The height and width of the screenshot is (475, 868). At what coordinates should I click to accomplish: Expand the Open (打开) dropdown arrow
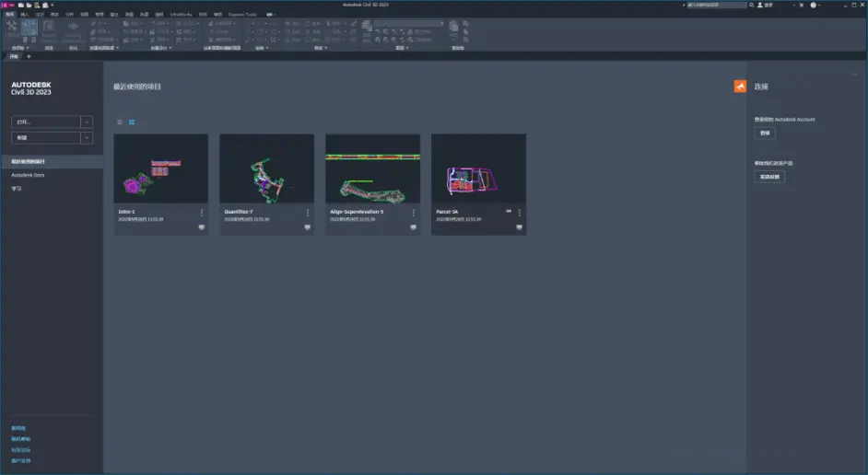point(87,122)
